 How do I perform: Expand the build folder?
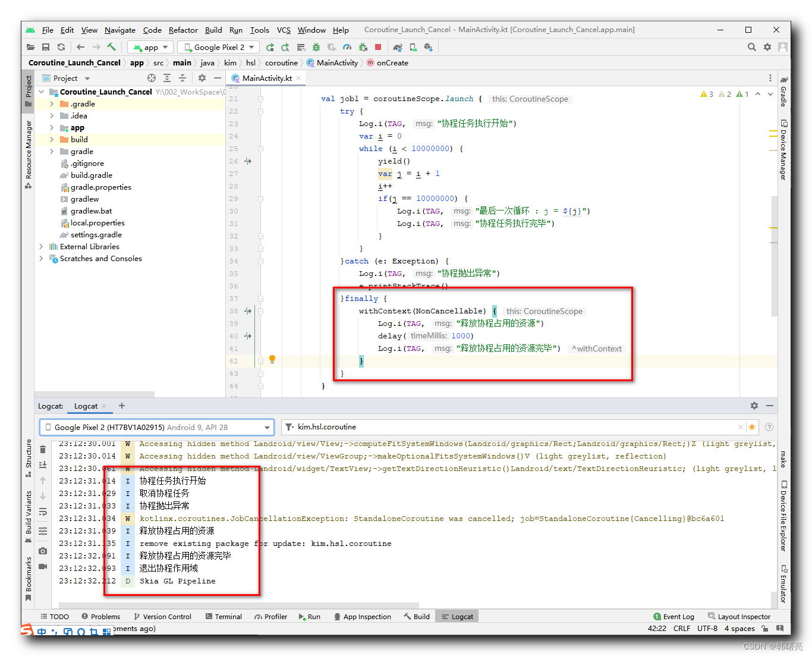pos(52,139)
